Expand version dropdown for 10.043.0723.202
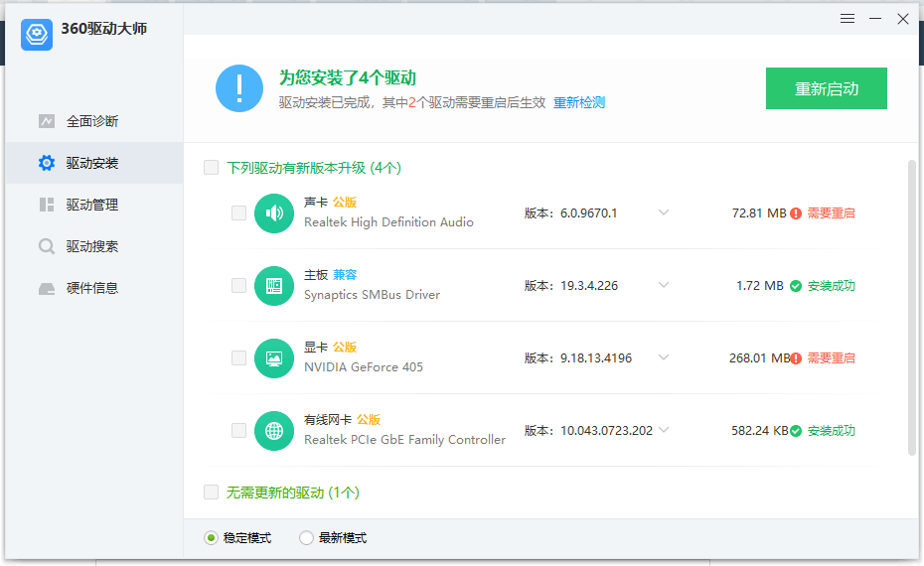 [664, 430]
